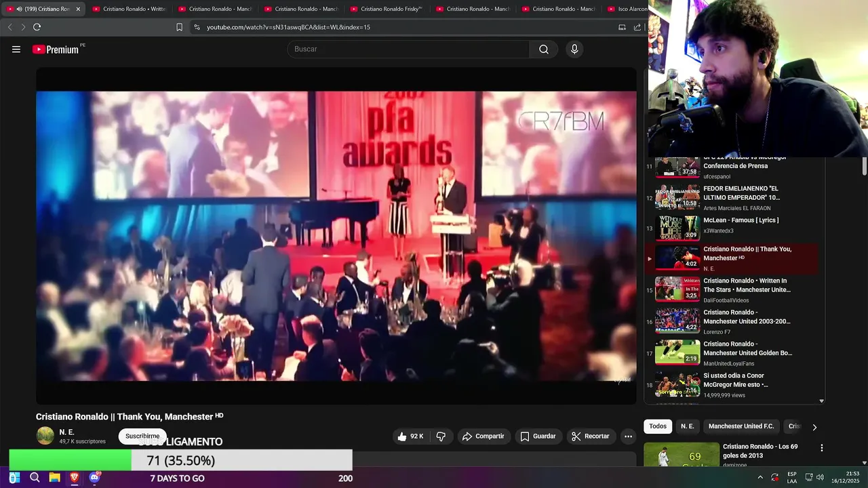This screenshot has width=868, height=488.
Task: Focus the Buscar search field
Action: (408, 49)
